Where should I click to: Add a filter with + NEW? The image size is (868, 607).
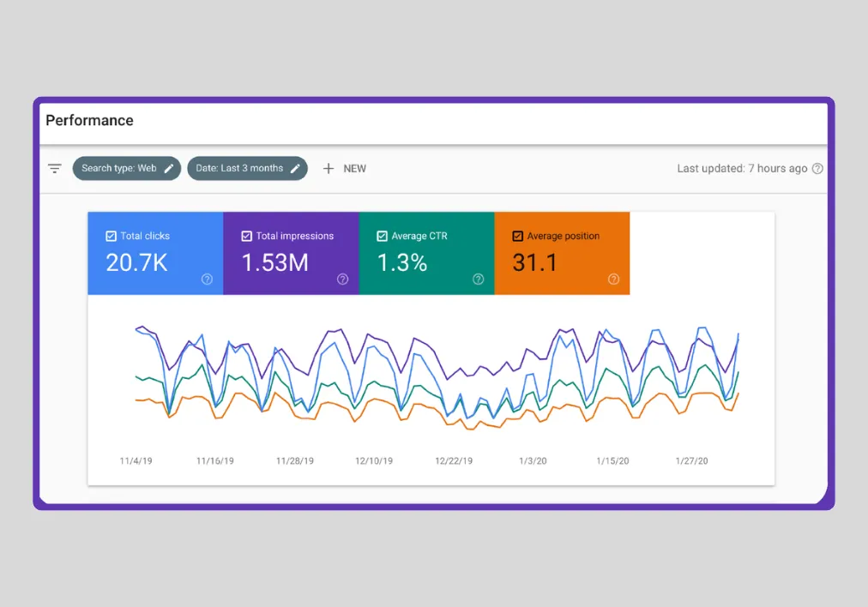coord(344,169)
